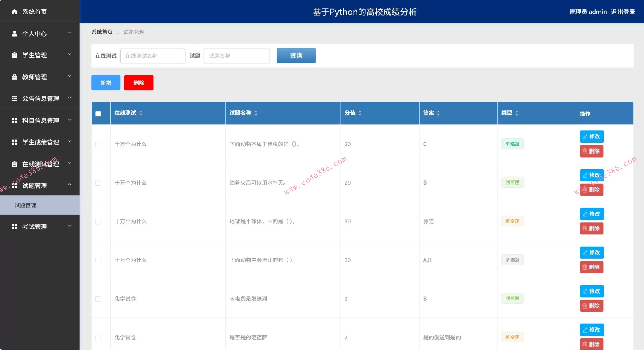Sort the table by 分值 column arrows
This screenshot has width=644, height=350.
(360, 113)
